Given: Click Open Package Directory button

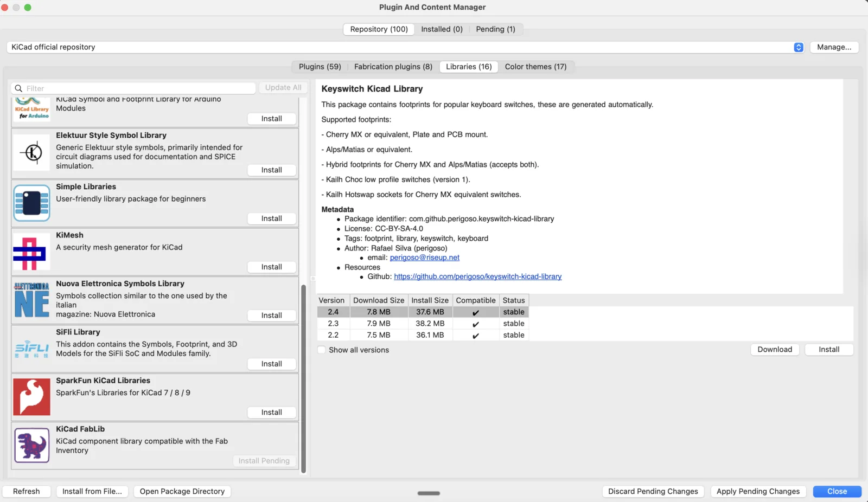Looking at the screenshot, I should coord(182,492).
